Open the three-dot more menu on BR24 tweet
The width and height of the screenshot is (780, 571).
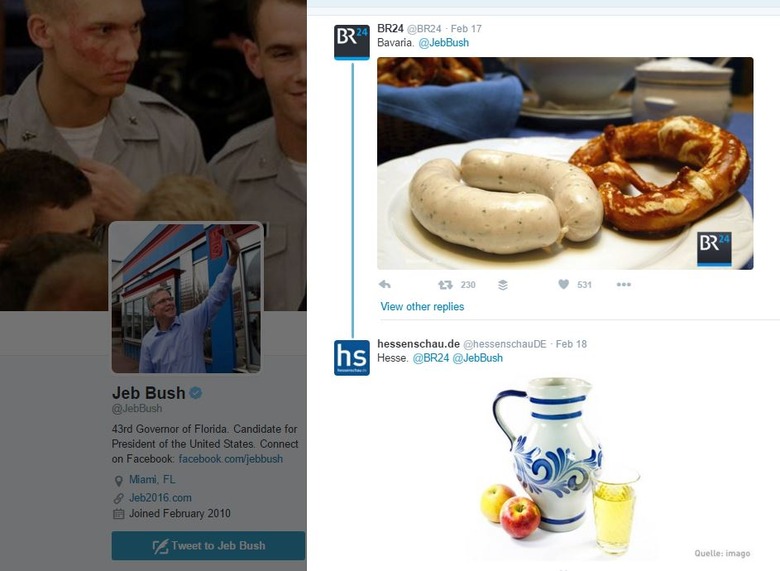(623, 285)
